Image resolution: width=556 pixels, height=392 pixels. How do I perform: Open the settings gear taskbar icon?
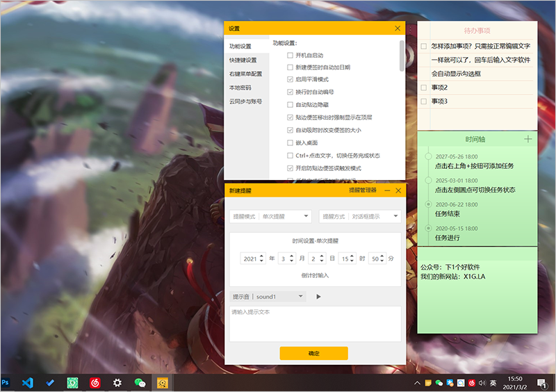tap(117, 382)
